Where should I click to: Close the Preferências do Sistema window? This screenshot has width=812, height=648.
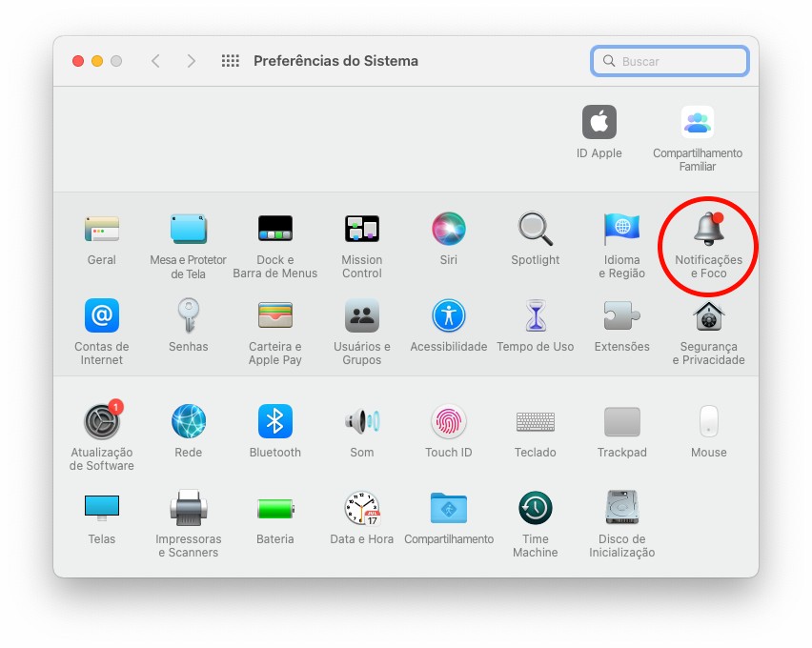click(78, 61)
